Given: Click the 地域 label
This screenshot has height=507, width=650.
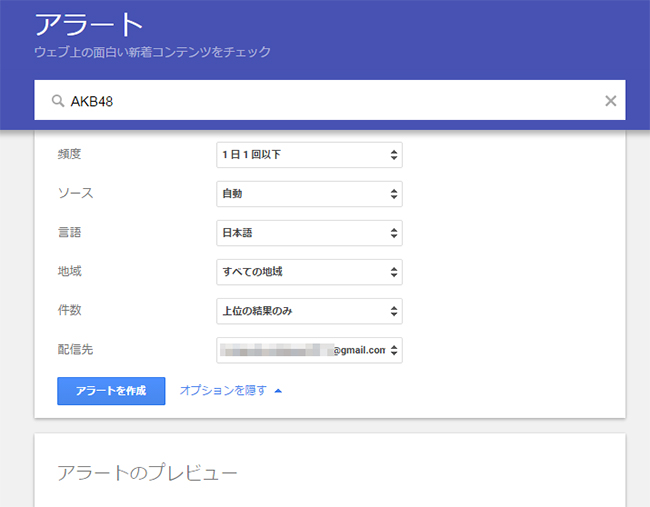Looking at the screenshot, I should click(x=69, y=271).
